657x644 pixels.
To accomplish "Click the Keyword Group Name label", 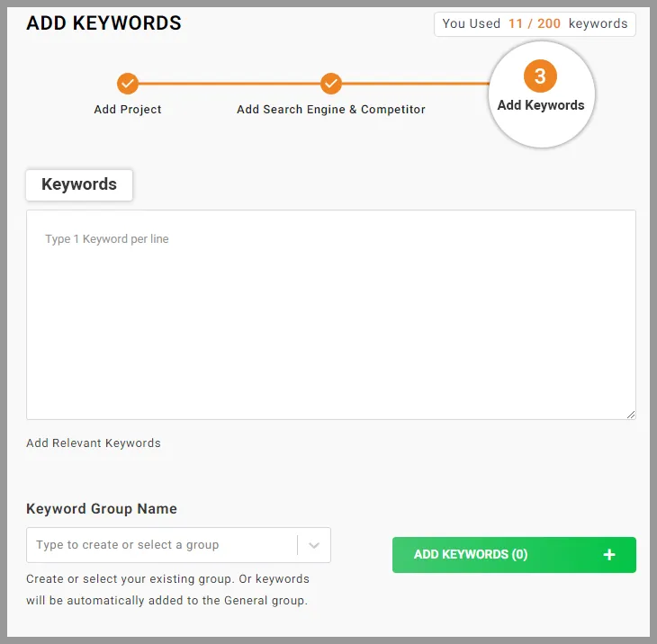I will (102, 509).
